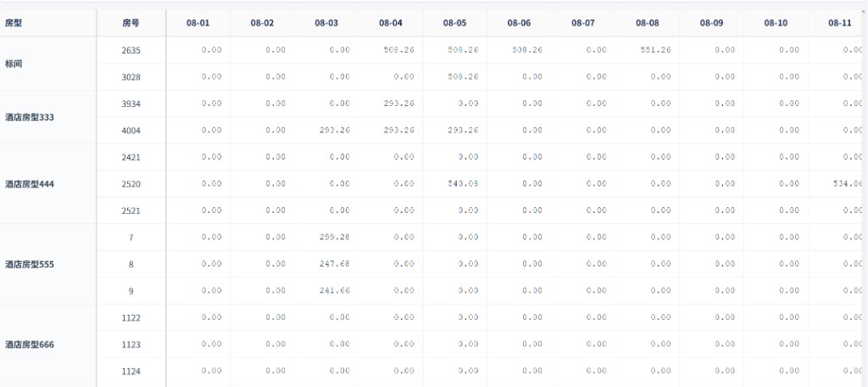Select the 08-01 date column header
This screenshot has height=387, width=868.
click(x=198, y=23)
